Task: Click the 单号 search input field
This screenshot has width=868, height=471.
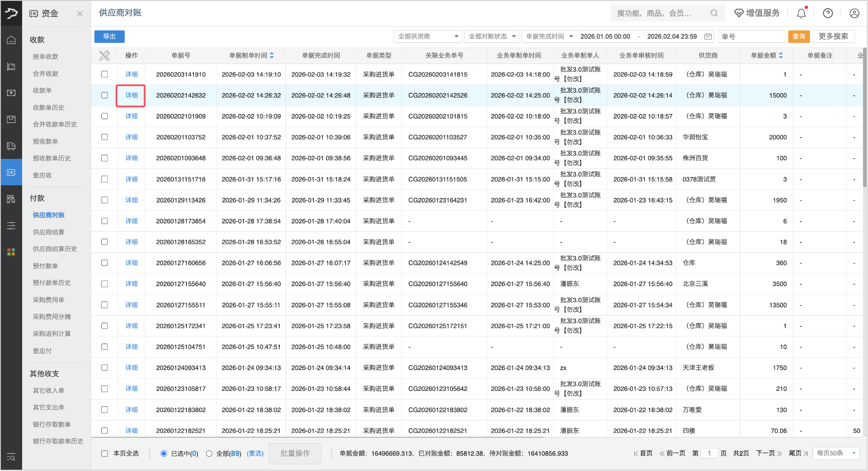Action: (751, 36)
